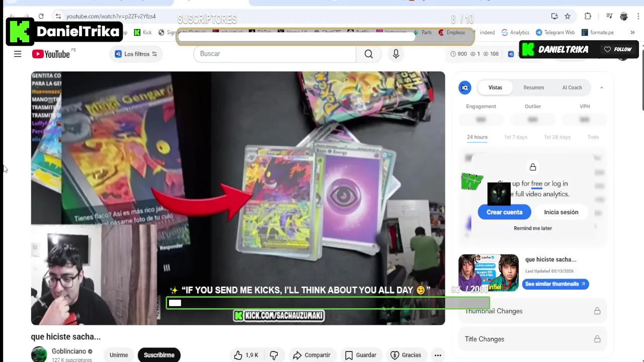This screenshot has height=362, width=644.
Task: Follow the 'free' link in the sign-up text
Action: tap(537, 184)
